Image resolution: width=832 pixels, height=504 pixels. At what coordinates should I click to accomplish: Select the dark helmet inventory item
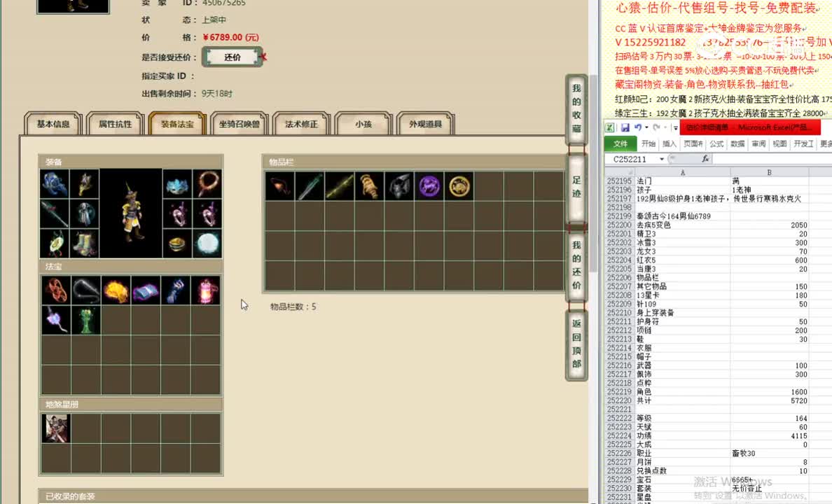(399, 186)
